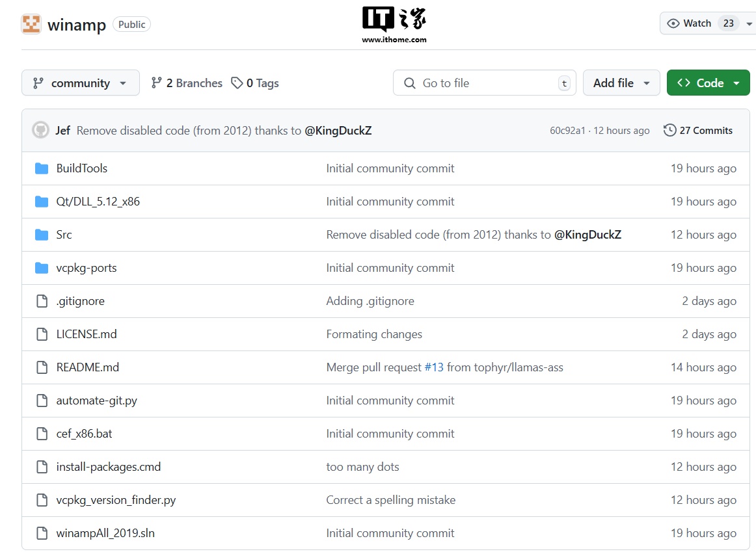This screenshot has width=756, height=554.
Task: Click the .gitignore file icon
Action: tap(42, 301)
